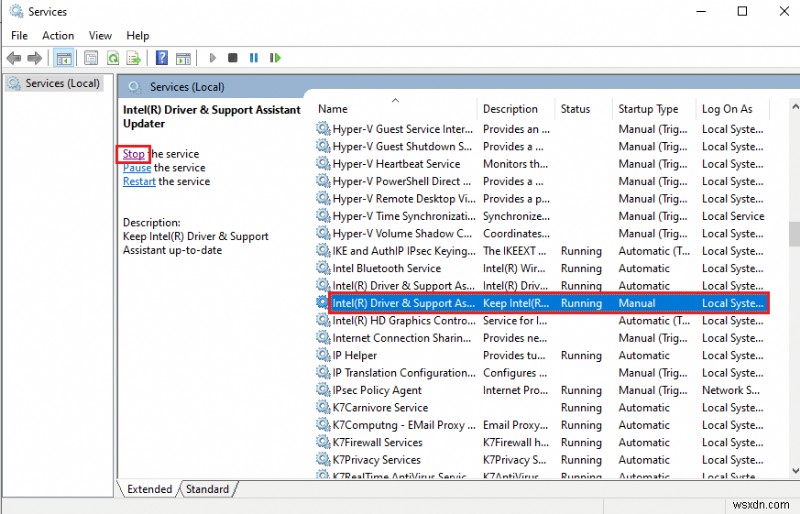
Task: Select Services (Local) in the left tree
Action: (54, 83)
